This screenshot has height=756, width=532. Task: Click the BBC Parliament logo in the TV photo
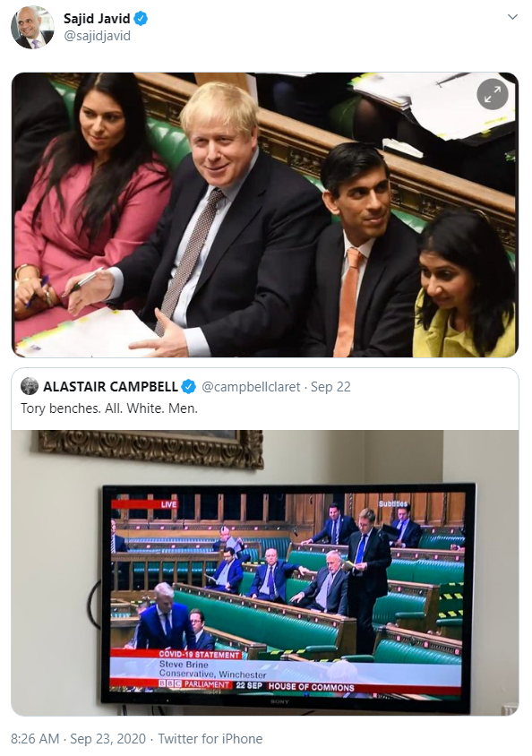[x=194, y=683]
